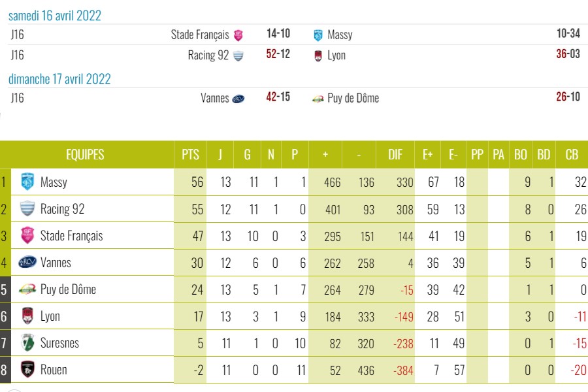Open Massy team name in standings
The image size is (588, 392).
[x=54, y=182]
